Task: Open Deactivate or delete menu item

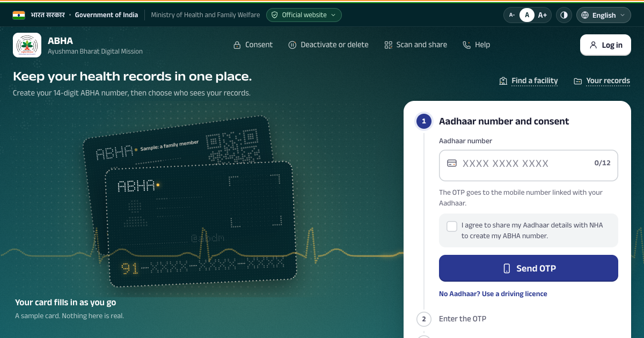Action: pyautogui.click(x=328, y=45)
